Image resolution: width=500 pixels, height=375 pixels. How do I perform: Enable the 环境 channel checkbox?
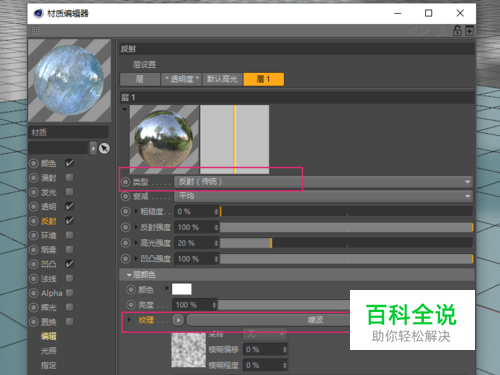point(69,235)
